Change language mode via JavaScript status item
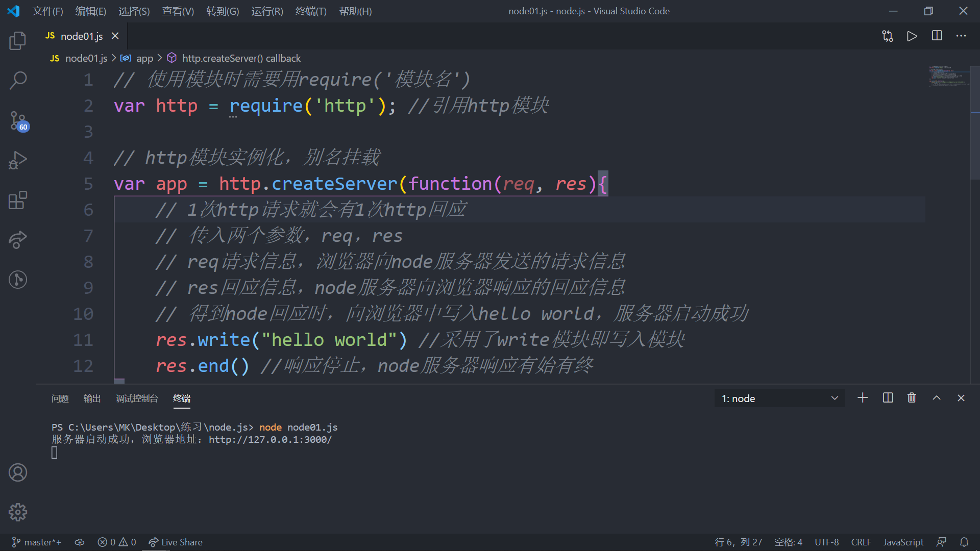This screenshot has width=980, height=551. 903,542
